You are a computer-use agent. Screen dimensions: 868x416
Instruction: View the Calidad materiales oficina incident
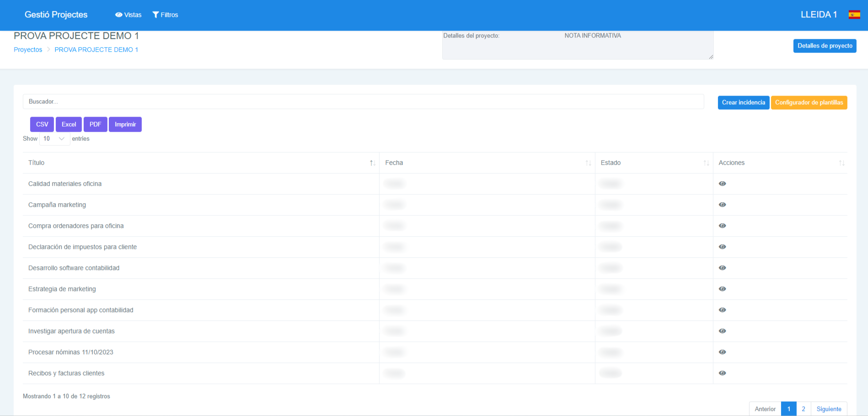click(x=722, y=184)
